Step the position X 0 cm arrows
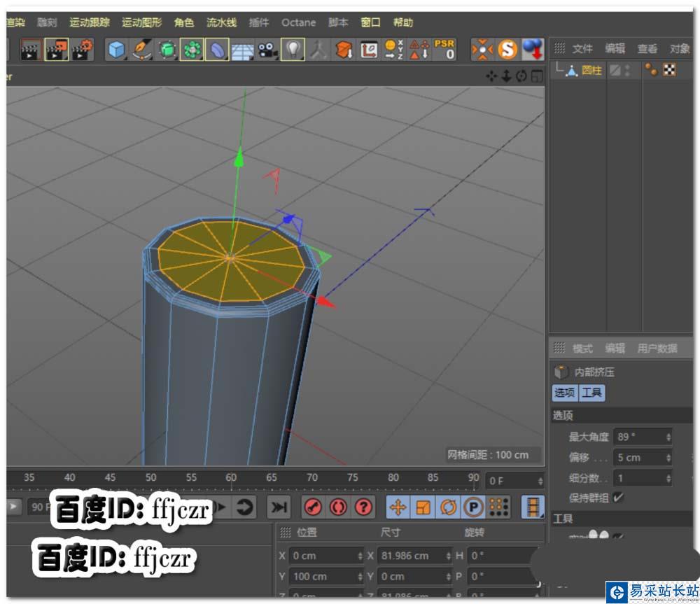This screenshot has height=604, width=700. 360,556
